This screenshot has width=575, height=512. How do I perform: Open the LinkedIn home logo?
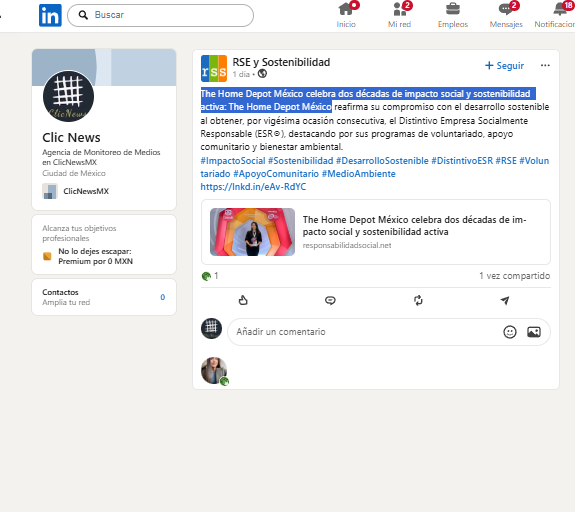pyautogui.click(x=50, y=15)
